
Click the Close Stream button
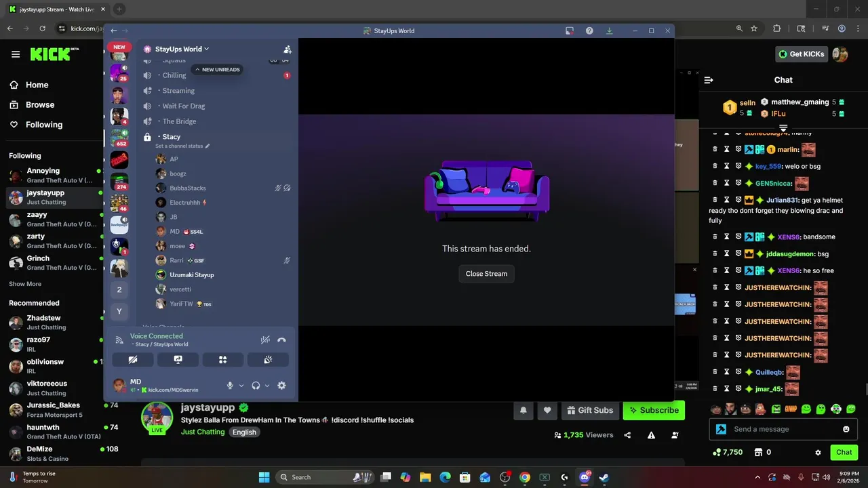486,274
